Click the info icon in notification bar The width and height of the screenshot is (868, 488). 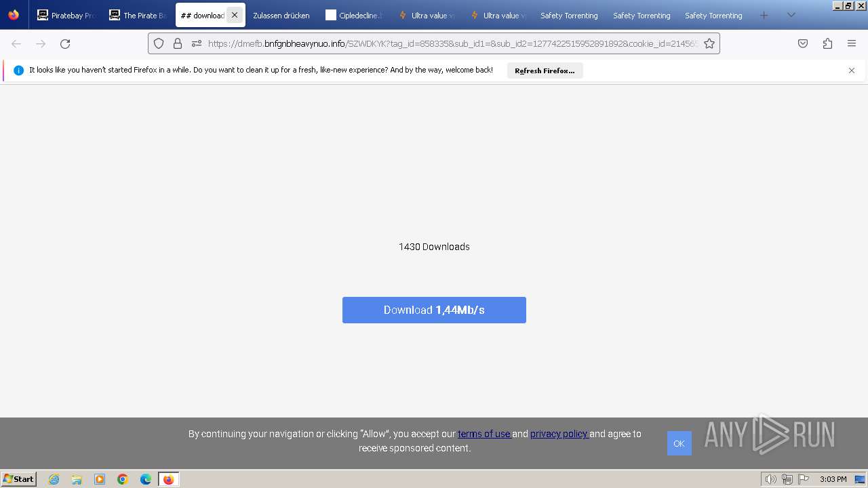pyautogui.click(x=18, y=70)
